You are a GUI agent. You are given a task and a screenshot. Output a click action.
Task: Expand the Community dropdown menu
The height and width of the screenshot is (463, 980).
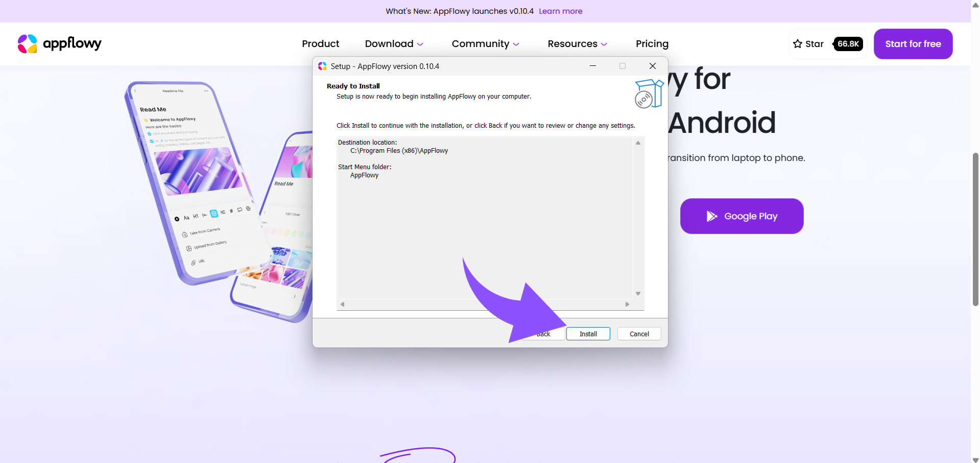point(485,44)
